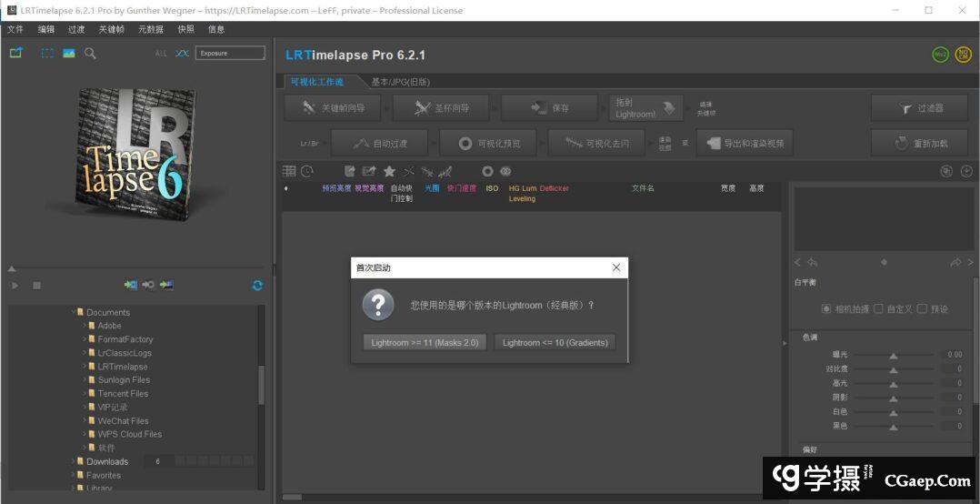
Task: Expand the LRTimelapse folder node
Action: [85, 367]
